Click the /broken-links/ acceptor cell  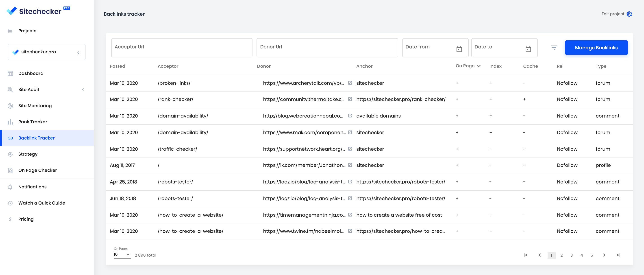coord(174,83)
